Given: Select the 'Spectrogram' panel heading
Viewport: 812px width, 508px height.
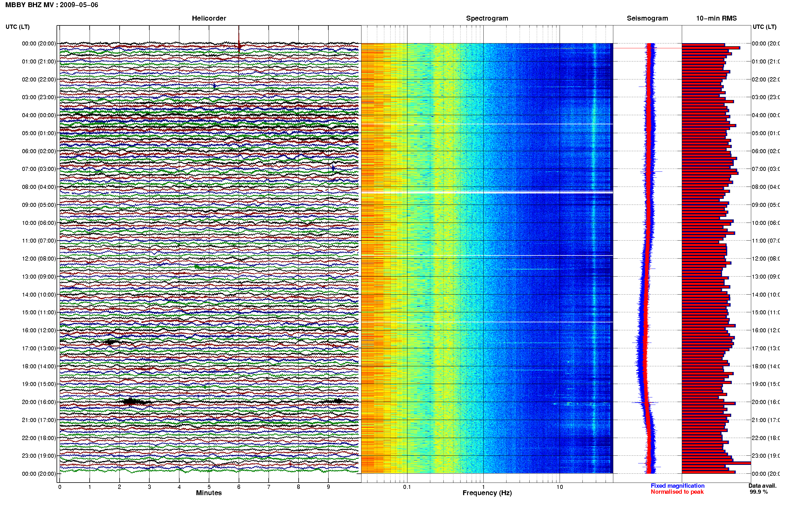Looking at the screenshot, I should pyautogui.click(x=487, y=19).
